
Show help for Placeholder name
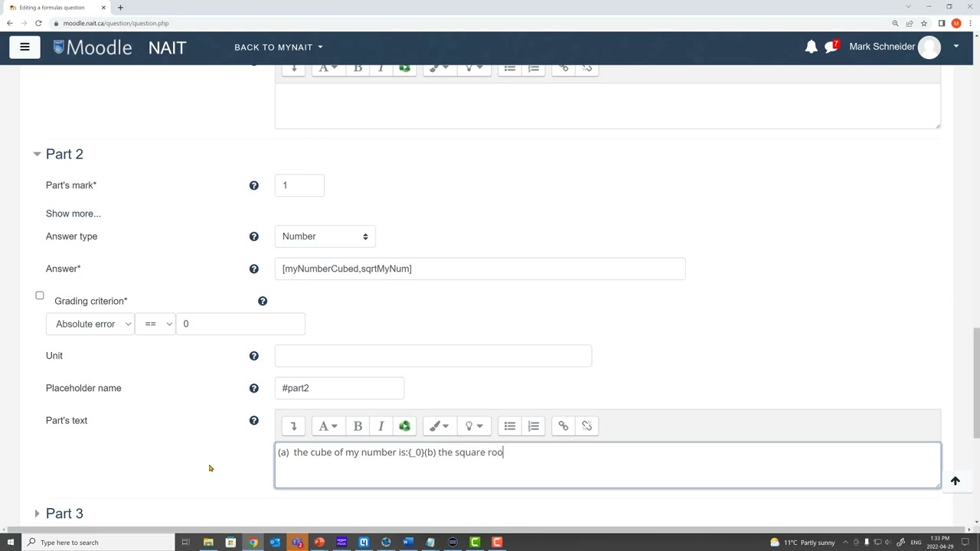(254, 388)
